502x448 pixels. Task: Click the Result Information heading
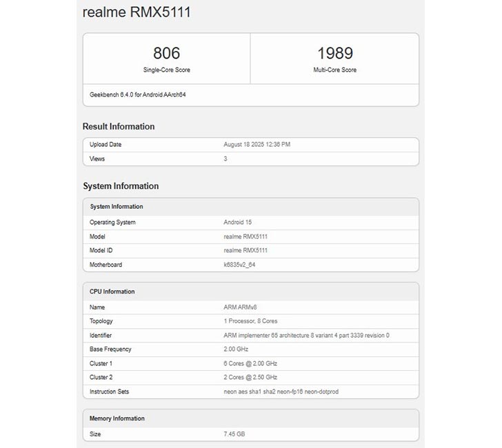pos(119,126)
